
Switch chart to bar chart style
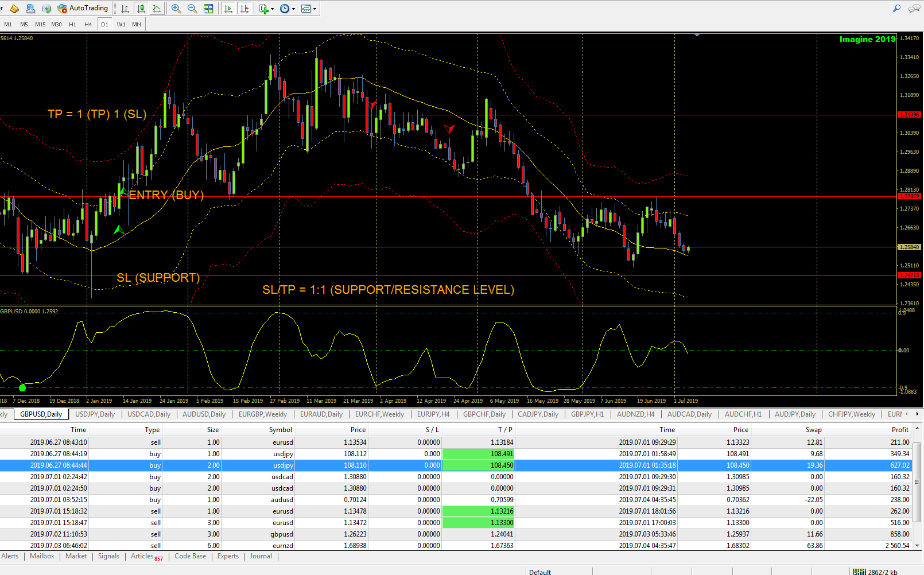coord(125,9)
